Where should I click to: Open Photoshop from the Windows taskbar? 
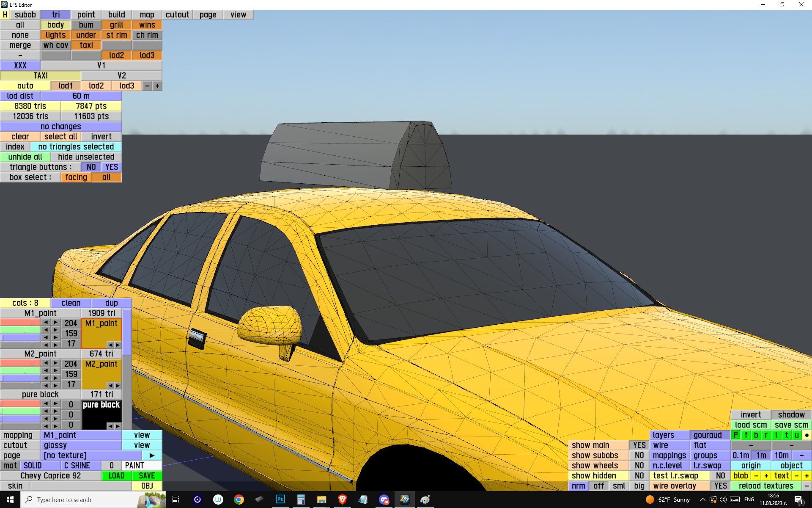click(280, 500)
